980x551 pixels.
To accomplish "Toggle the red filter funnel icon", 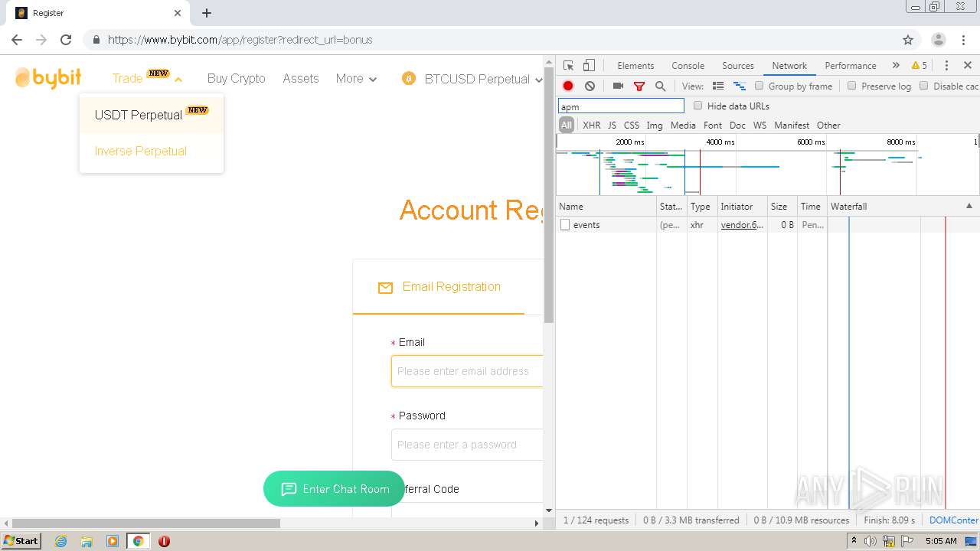I will [x=639, y=86].
